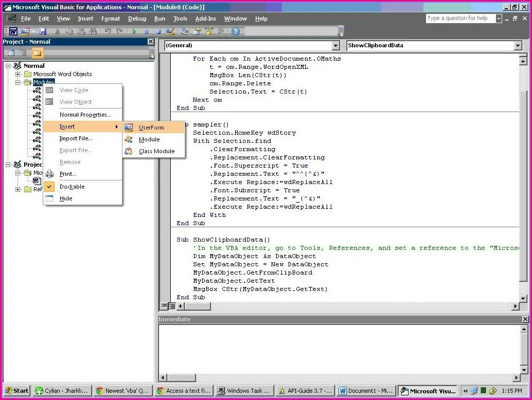Open the Add-Ins menu

[x=206, y=19]
